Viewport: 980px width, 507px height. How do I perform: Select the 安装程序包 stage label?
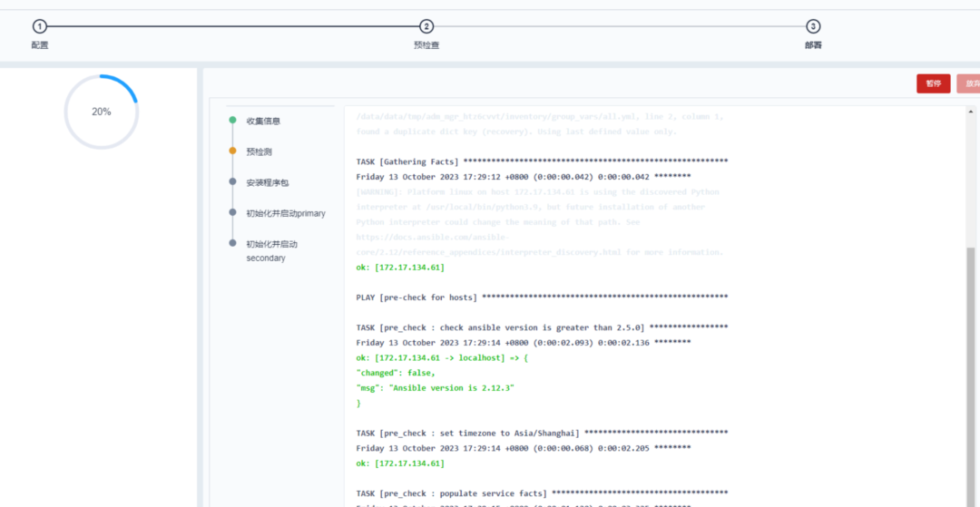point(267,182)
